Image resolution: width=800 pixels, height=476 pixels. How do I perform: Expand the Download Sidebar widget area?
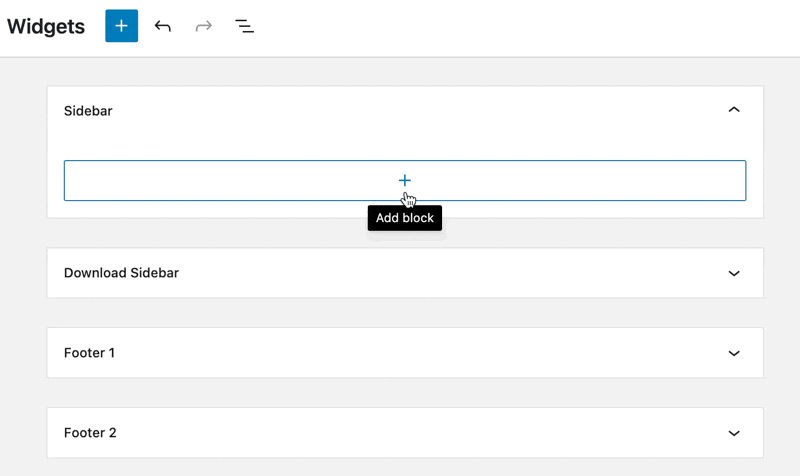734,273
